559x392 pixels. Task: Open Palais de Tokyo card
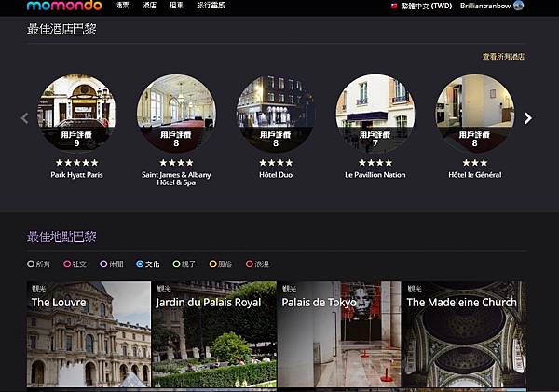[339, 334]
